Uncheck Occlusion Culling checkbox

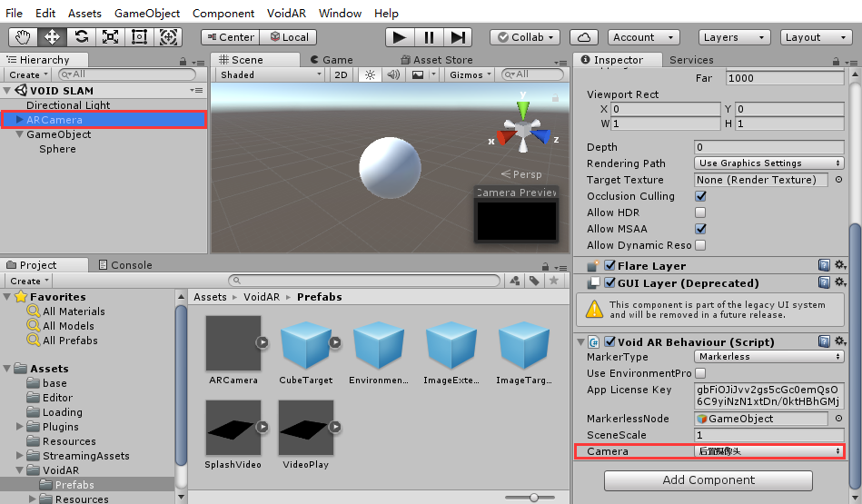click(700, 196)
